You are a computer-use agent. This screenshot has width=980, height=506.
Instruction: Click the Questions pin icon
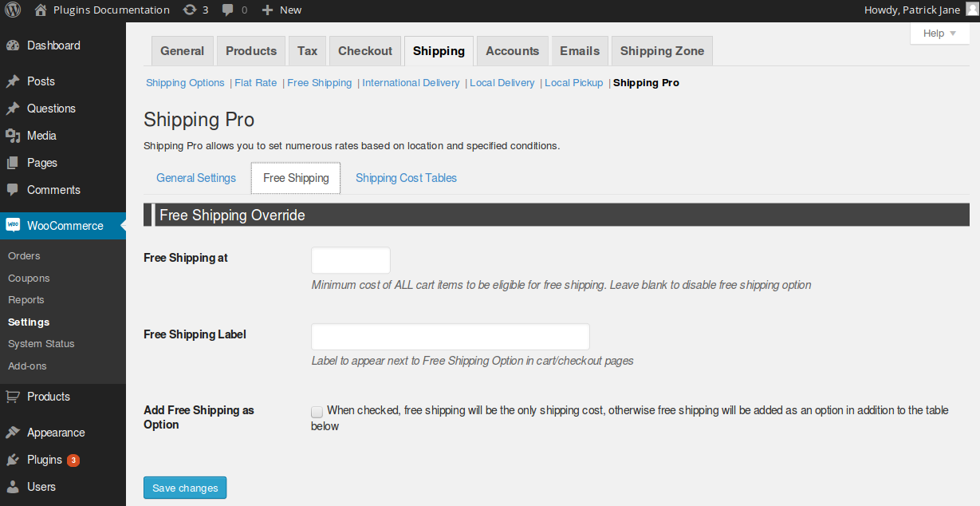point(13,109)
